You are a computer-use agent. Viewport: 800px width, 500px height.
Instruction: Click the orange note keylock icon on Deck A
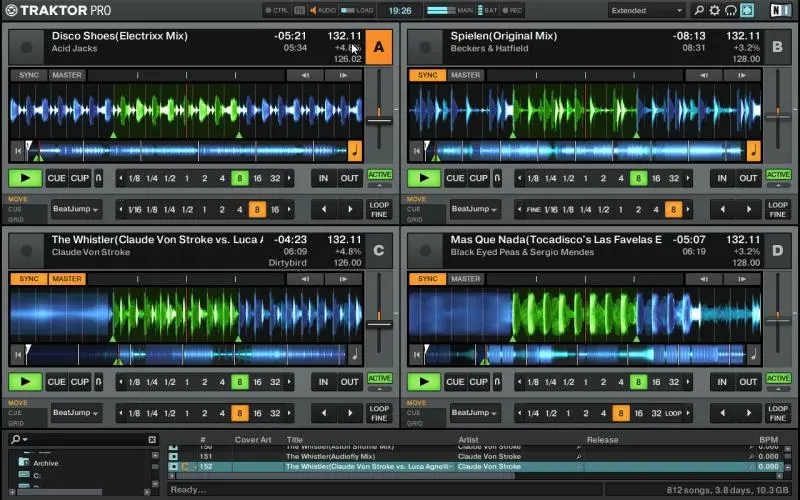353,151
